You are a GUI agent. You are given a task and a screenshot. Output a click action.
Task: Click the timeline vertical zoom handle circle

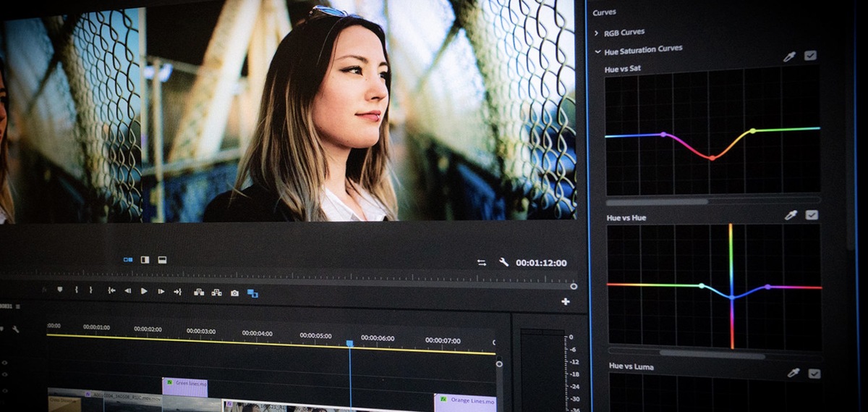tap(499, 363)
